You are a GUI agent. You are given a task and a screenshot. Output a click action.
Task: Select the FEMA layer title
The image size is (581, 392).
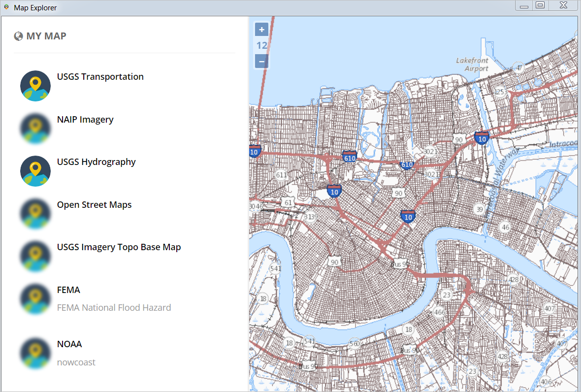(x=68, y=290)
